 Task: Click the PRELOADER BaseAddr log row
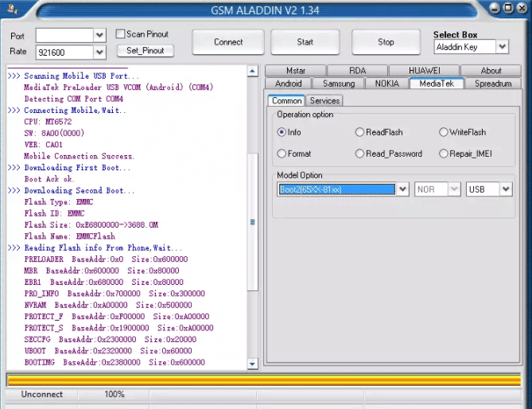tap(106, 259)
